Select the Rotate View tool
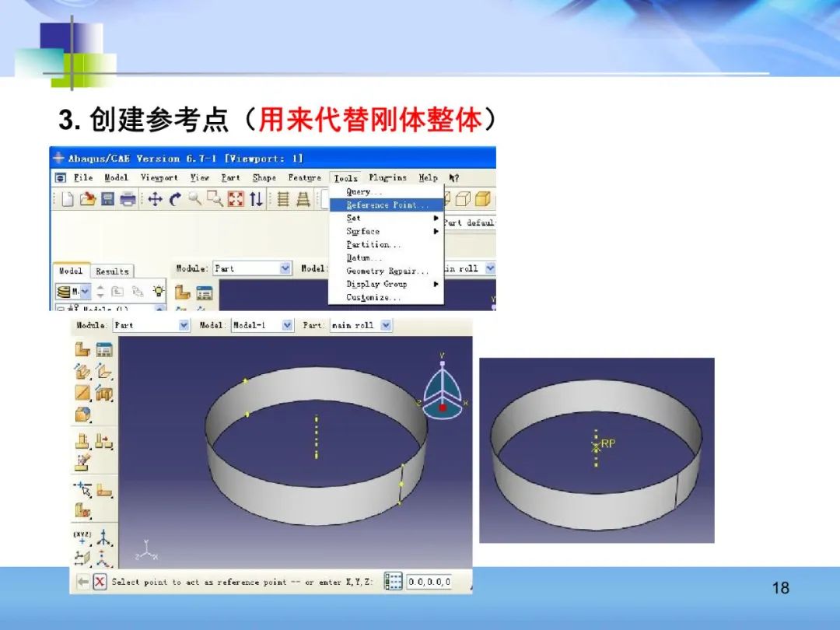The width and height of the screenshot is (840, 630). 175,199
